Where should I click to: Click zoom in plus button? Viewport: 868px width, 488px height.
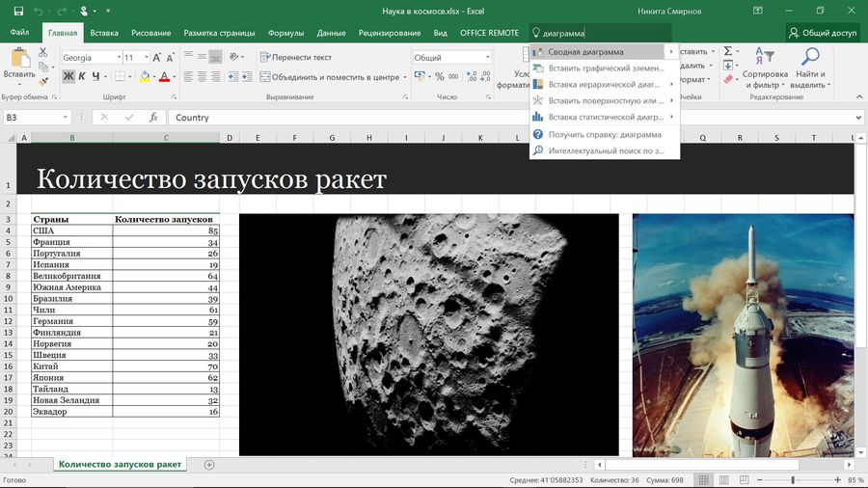(837, 479)
